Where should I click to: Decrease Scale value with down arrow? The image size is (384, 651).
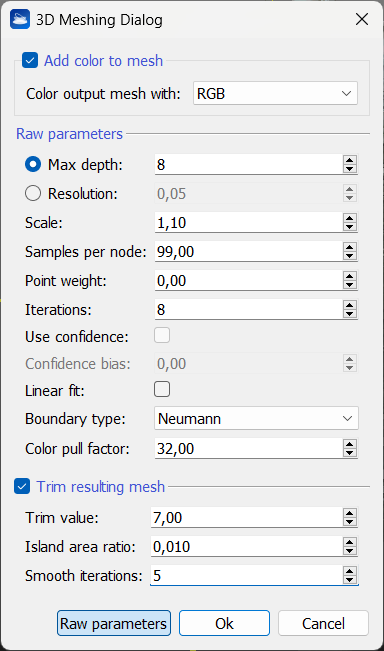pos(350,227)
